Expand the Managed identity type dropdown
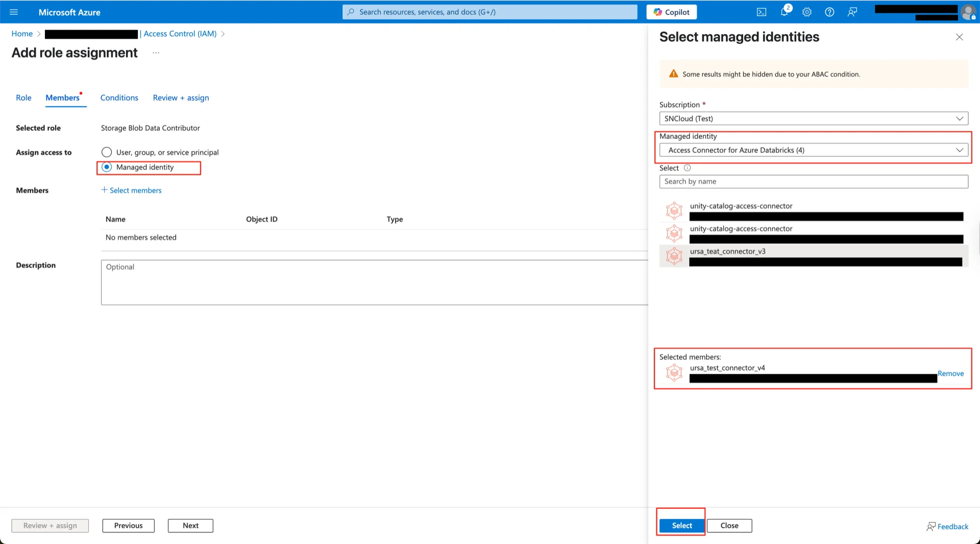This screenshot has height=544, width=980. click(x=814, y=150)
